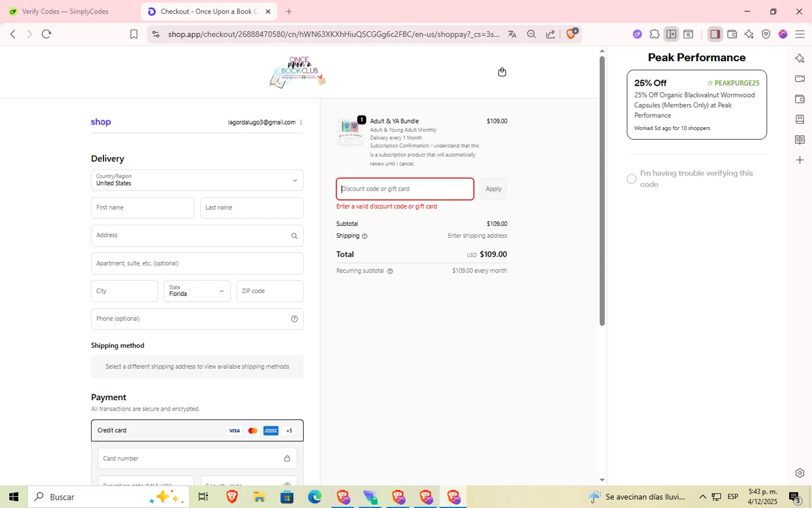Open Windows Start menu
812x508 pixels.
[x=14, y=497]
